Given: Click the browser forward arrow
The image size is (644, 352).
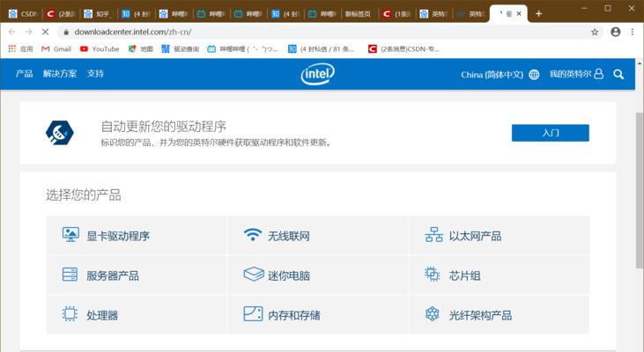Looking at the screenshot, I should pyautogui.click(x=28, y=32).
